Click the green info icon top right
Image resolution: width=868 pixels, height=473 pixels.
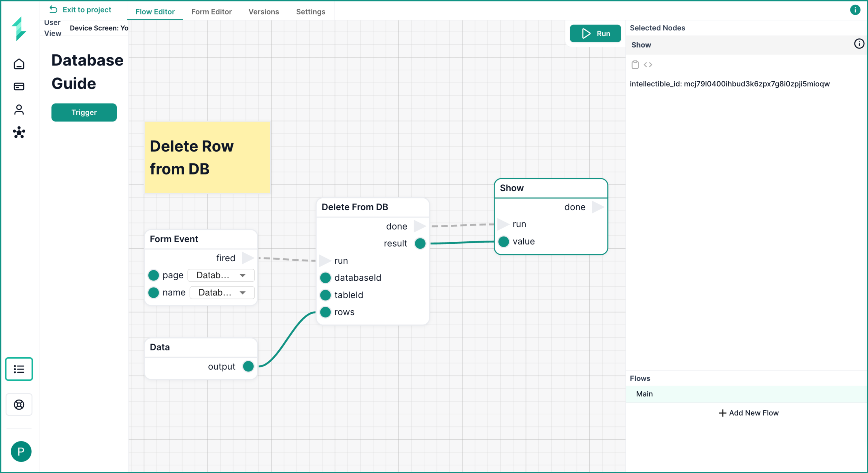click(855, 10)
